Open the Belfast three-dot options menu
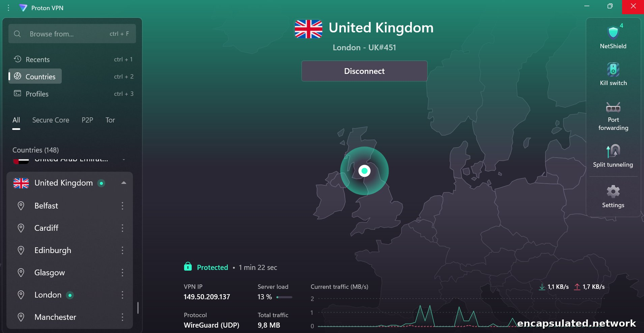The height and width of the screenshot is (333, 644). [x=122, y=206]
